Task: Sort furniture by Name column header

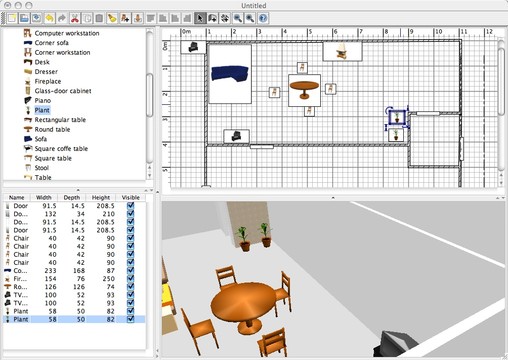Action: coord(17,197)
